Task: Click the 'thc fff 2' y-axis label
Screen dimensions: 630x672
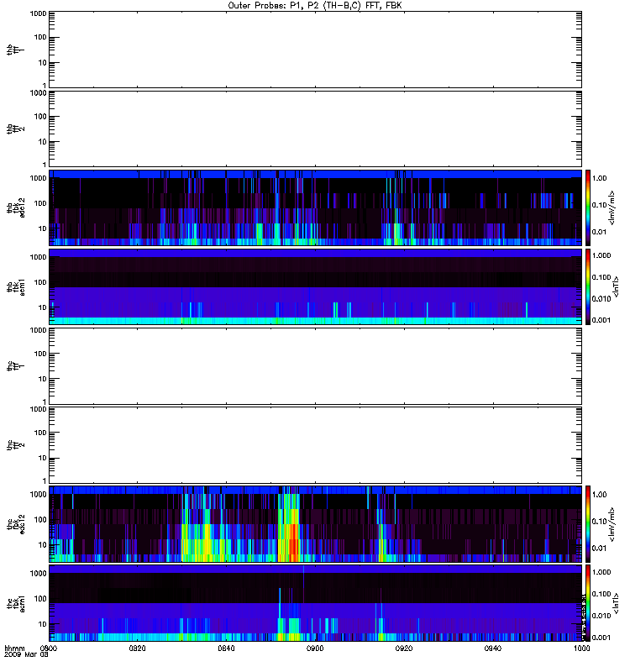Action: click(16, 445)
